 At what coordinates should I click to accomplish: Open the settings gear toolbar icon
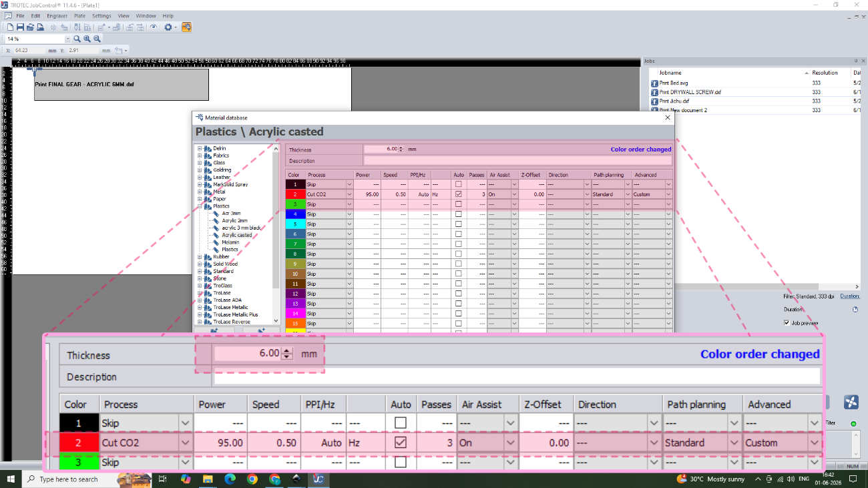[x=168, y=27]
